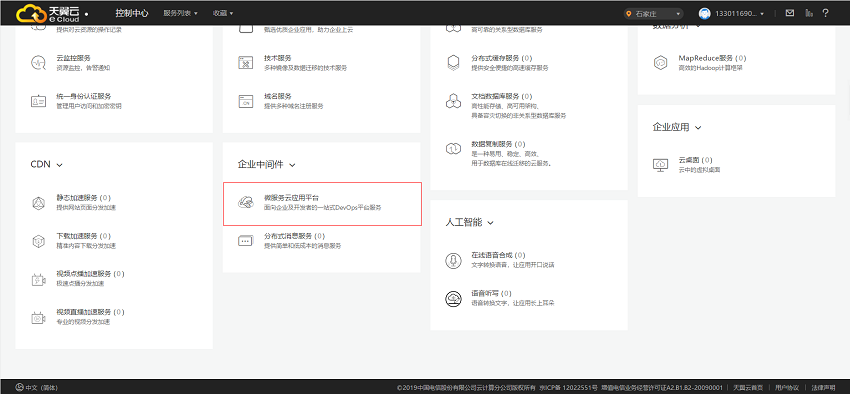Open 分布式缓存服务 (0) link
Image resolution: width=850 pixels, height=394 pixels.
click(501, 58)
